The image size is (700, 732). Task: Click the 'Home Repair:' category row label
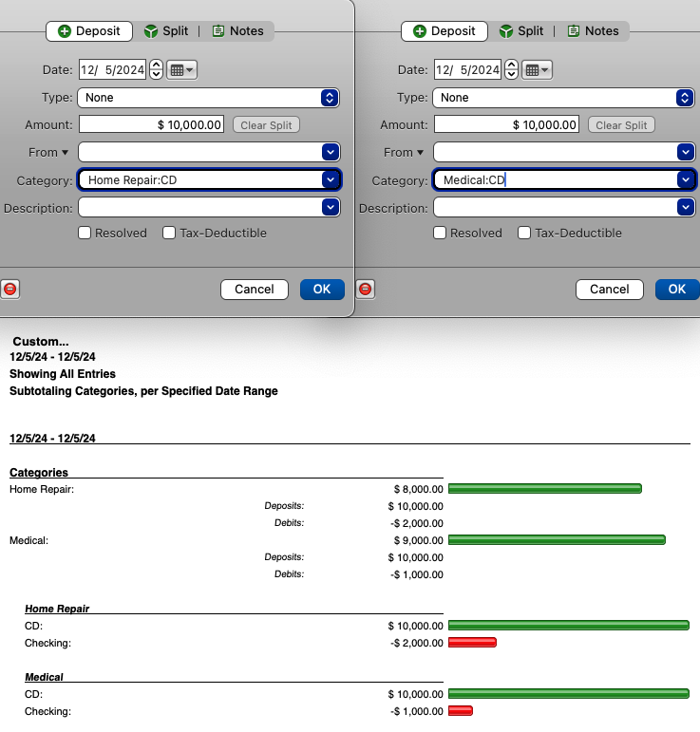tap(42, 489)
